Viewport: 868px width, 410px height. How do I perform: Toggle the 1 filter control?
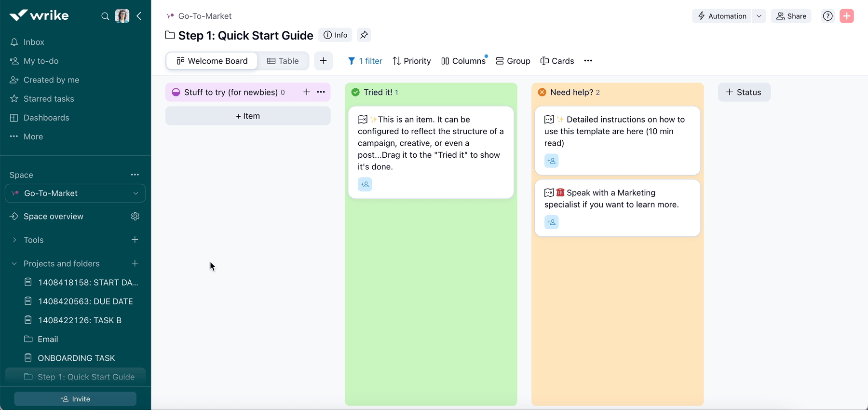tap(365, 61)
